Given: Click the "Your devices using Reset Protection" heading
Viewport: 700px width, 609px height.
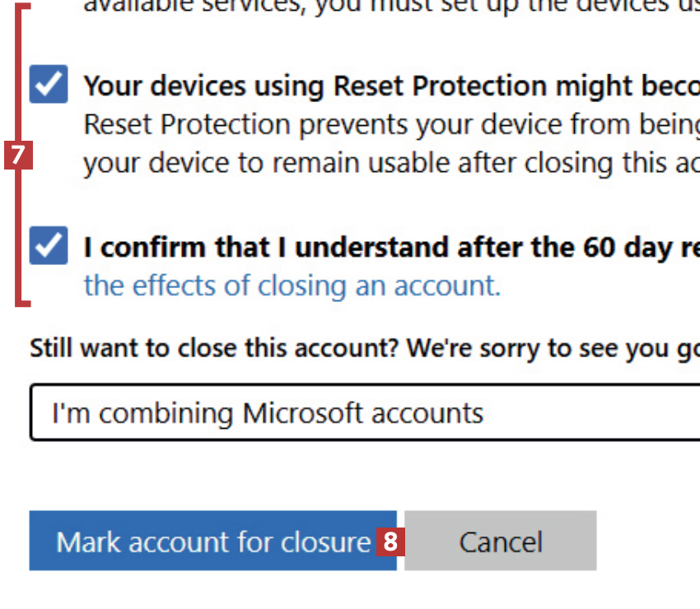Looking at the screenshot, I should click(387, 86).
